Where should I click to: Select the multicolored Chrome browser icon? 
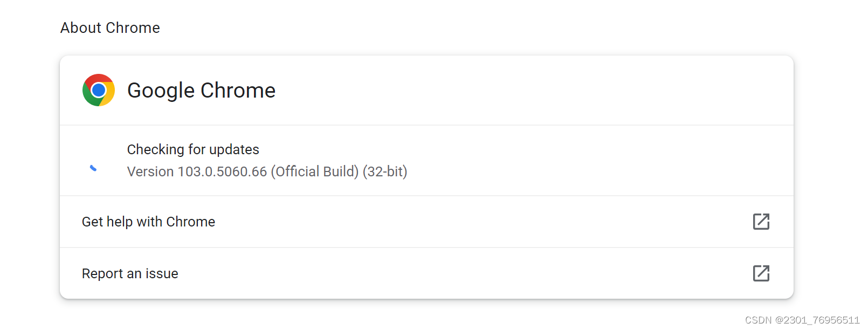tap(99, 90)
